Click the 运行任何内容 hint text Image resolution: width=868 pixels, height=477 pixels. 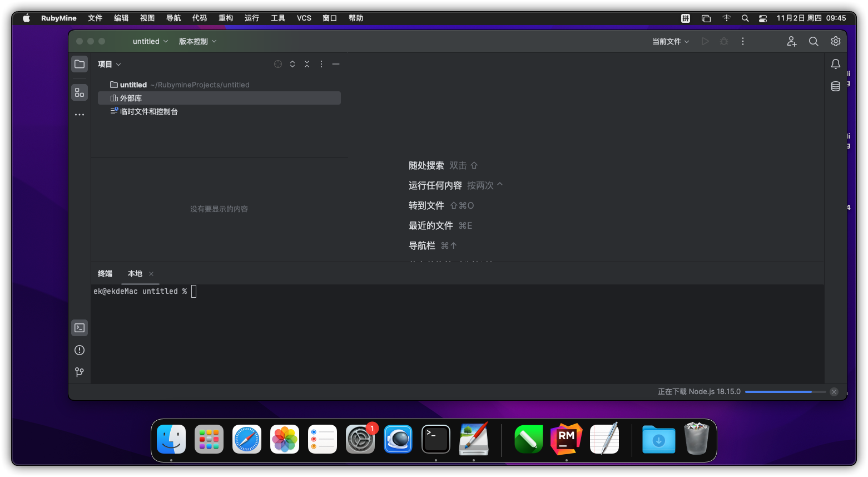click(435, 185)
